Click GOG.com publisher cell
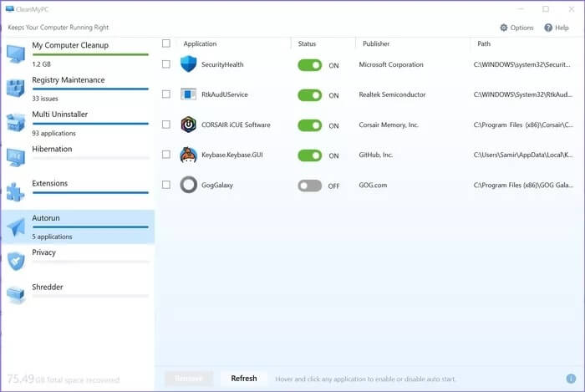 [373, 185]
